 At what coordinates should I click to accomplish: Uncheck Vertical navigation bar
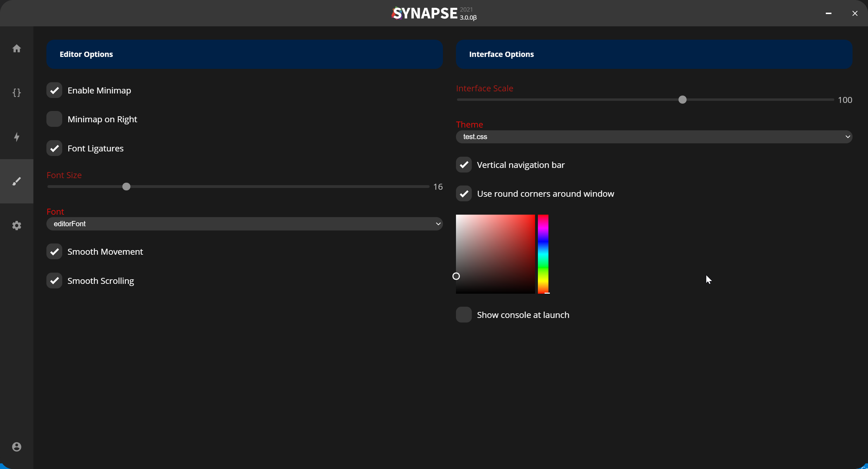click(464, 165)
